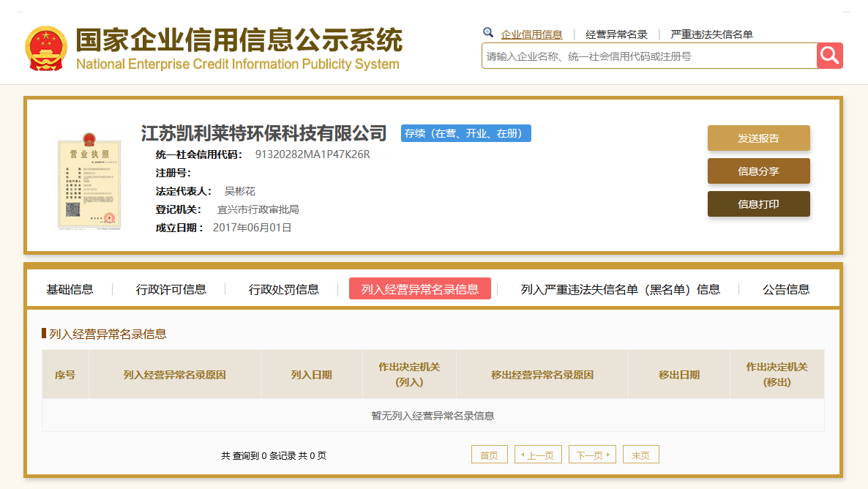
Task: Click the 登记机关 field label
Action: 179,209
